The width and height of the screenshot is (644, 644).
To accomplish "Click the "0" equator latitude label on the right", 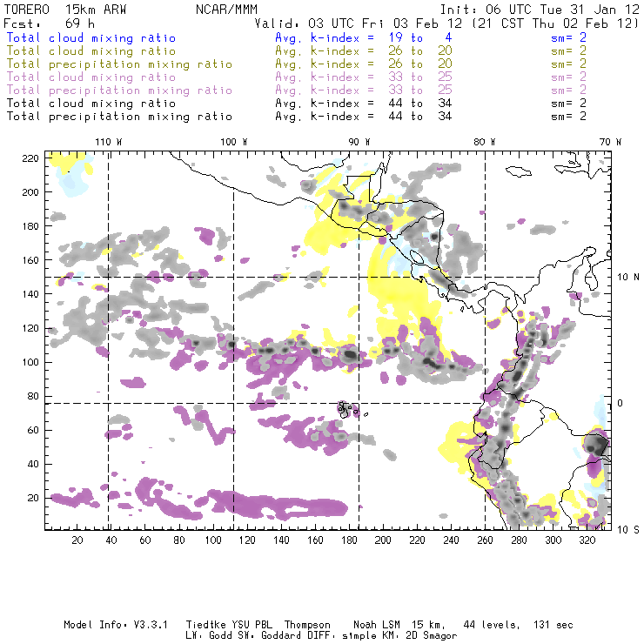I will pyautogui.click(x=621, y=403).
